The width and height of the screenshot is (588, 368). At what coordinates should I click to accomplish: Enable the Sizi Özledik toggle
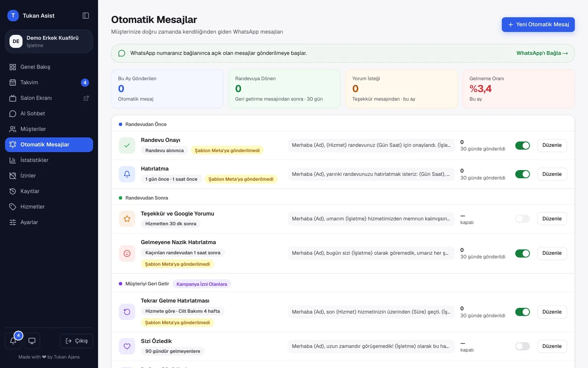point(522,346)
